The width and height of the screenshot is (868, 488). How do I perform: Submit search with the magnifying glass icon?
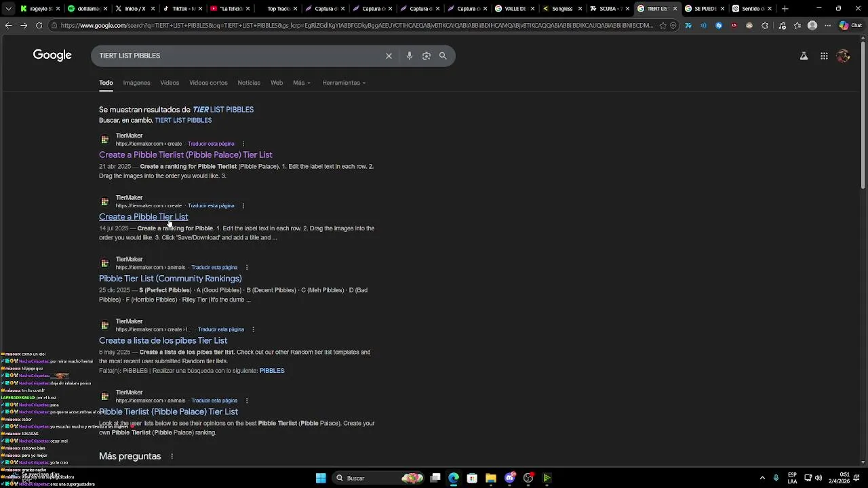pyautogui.click(x=443, y=56)
